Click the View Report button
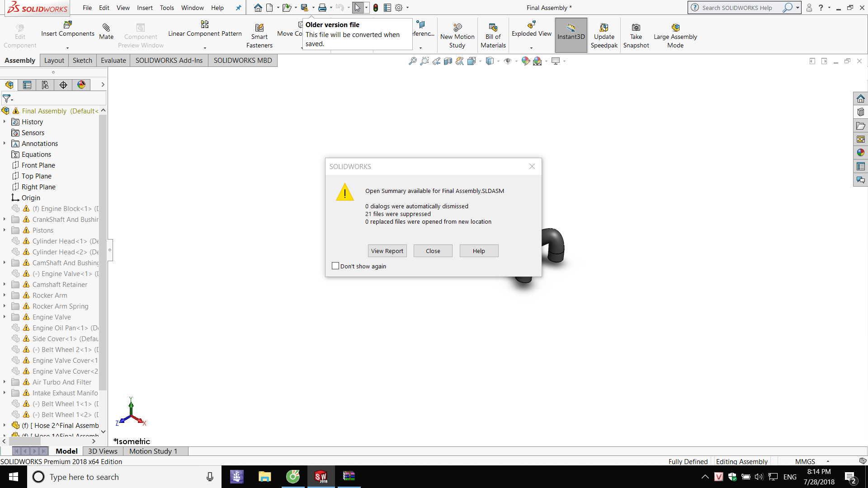This screenshot has height=488, width=868. pyautogui.click(x=387, y=251)
